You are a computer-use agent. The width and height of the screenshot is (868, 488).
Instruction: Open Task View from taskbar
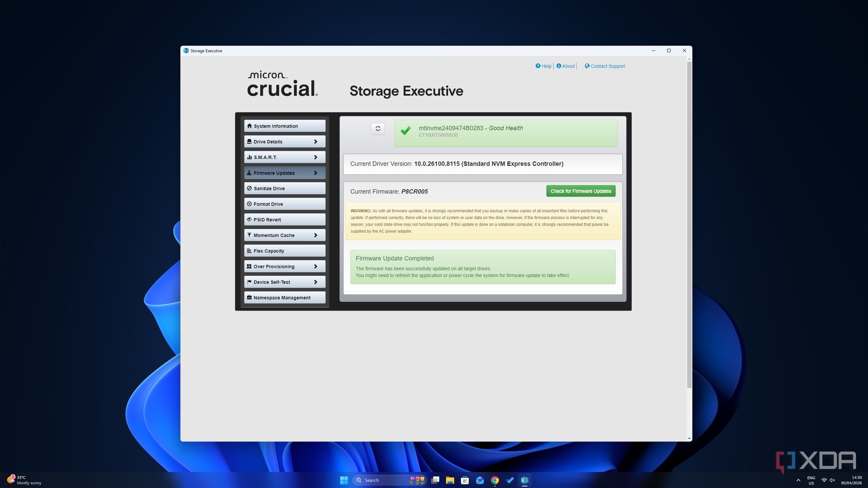click(x=435, y=480)
